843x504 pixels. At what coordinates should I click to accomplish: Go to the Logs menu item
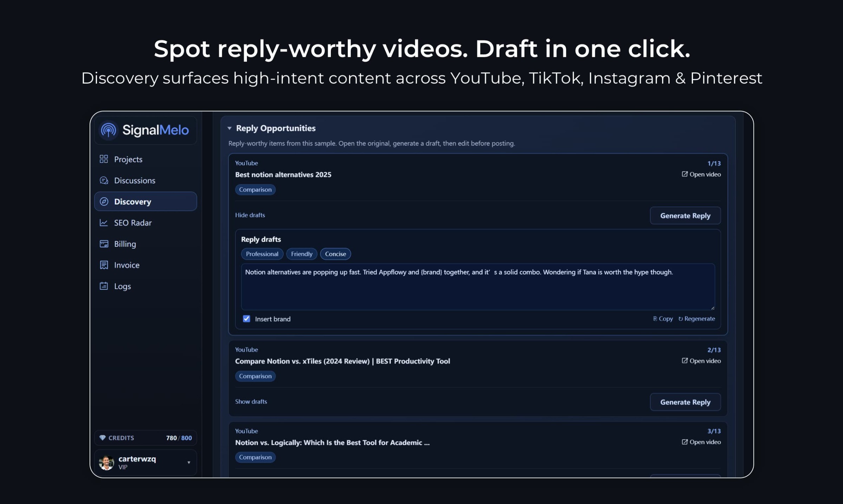coord(145,286)
